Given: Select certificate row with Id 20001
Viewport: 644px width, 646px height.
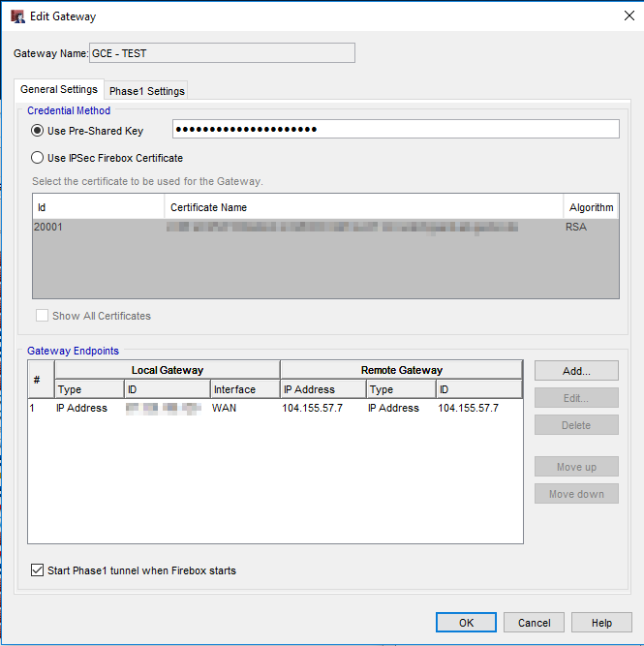Looking at the screenshot, I should pos(325,227).
